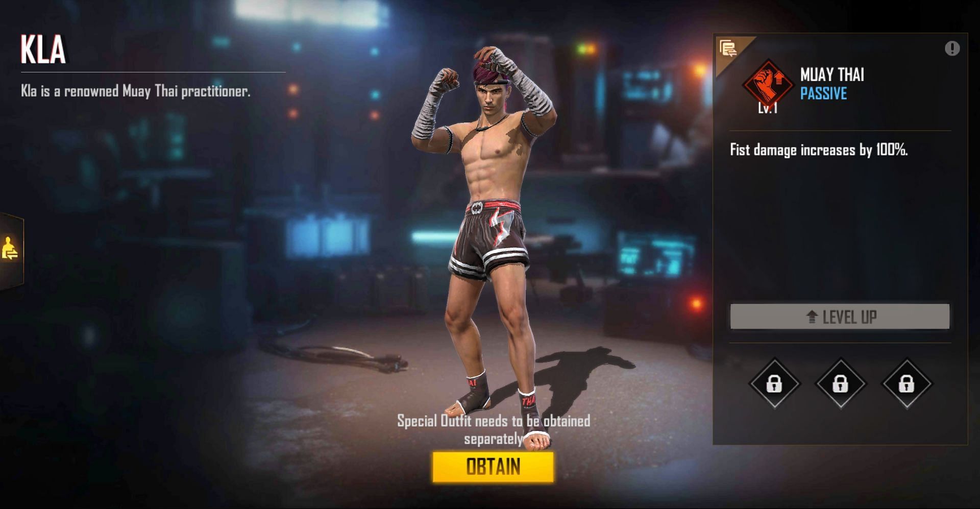Open the character list side tab icon
The height and width of the screenshot is (509, 980).
pos(10,250)
